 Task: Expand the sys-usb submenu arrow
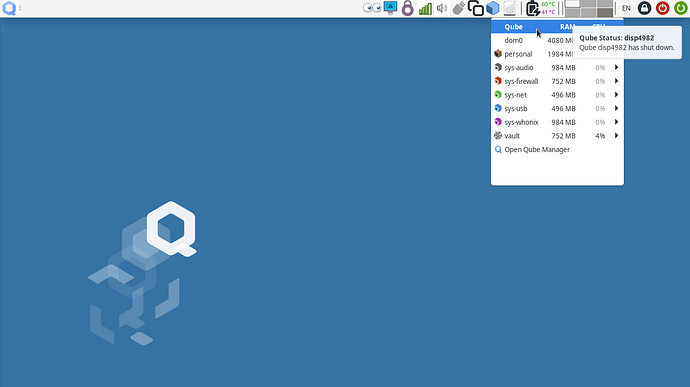click(617, 108)
